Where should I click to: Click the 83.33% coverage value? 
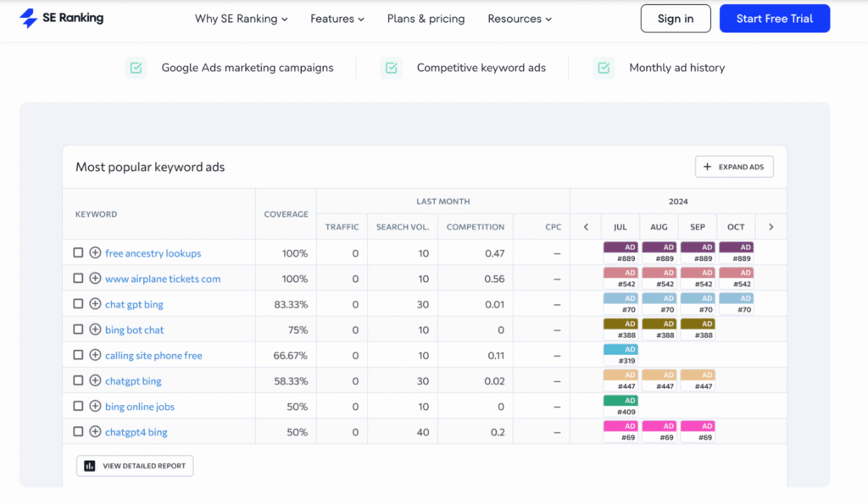291,304
